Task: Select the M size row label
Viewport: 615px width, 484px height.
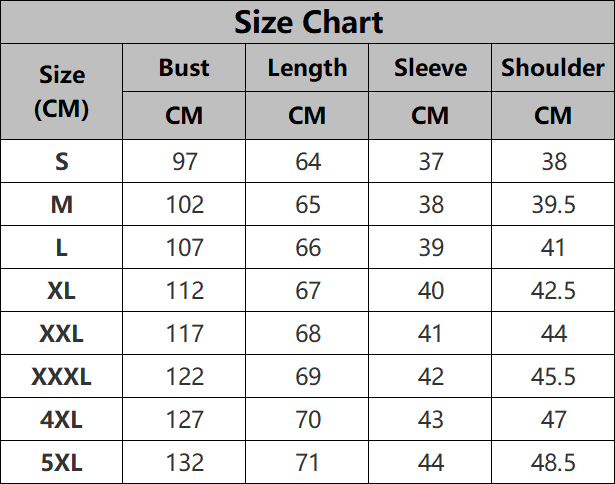Action: [62, 204]
